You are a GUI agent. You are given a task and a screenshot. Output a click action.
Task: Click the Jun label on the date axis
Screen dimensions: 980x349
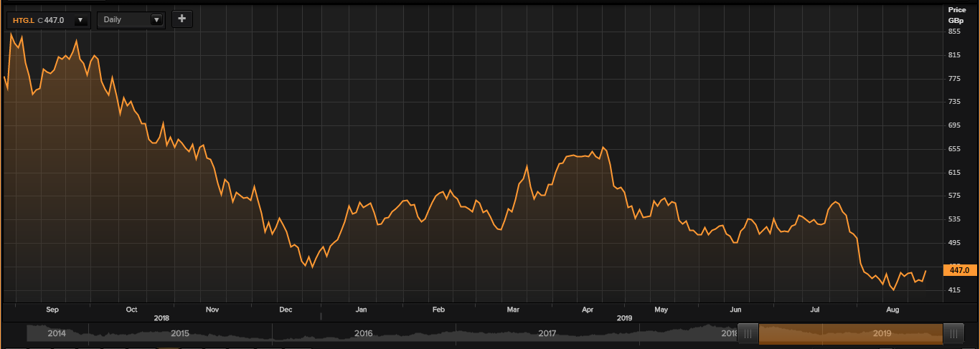735,310
